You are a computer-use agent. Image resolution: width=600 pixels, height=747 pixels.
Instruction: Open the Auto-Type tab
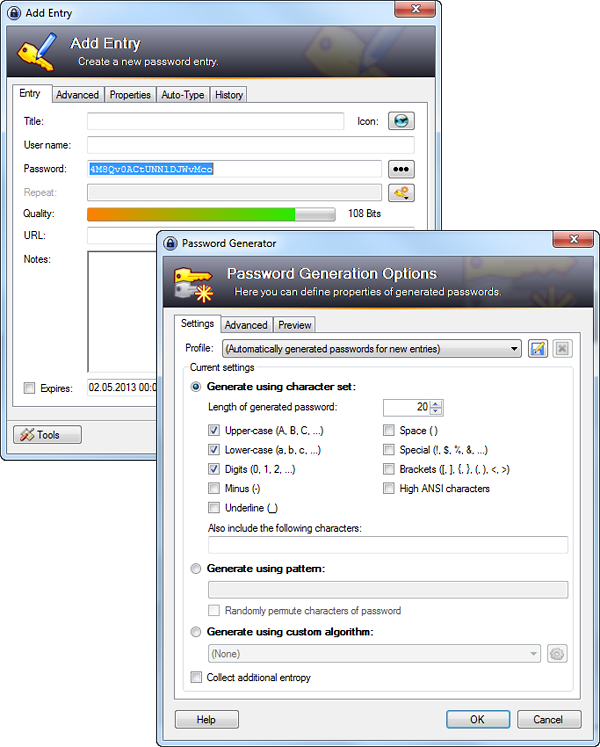[183, 95]
